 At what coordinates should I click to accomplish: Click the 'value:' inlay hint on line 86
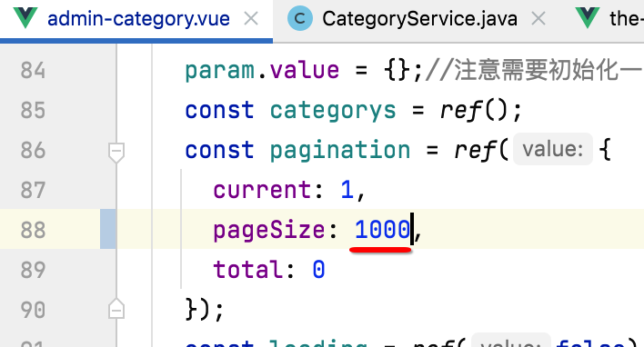pyautogui.click(x=553, y=149)
